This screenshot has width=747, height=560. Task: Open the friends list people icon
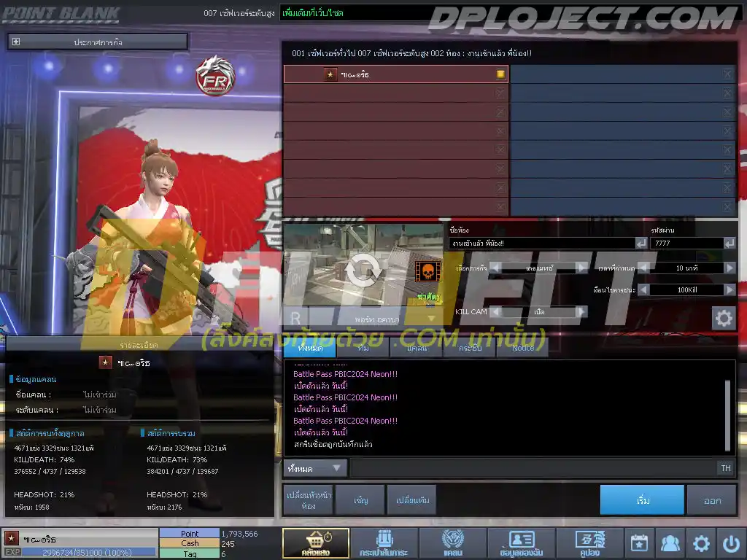pyautogui.click(x=670, y=542)
